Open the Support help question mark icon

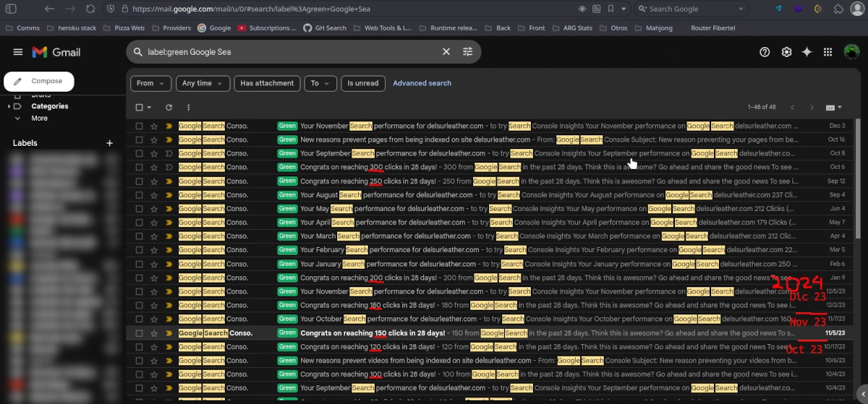pyautogui.click(x=765, y=52)
